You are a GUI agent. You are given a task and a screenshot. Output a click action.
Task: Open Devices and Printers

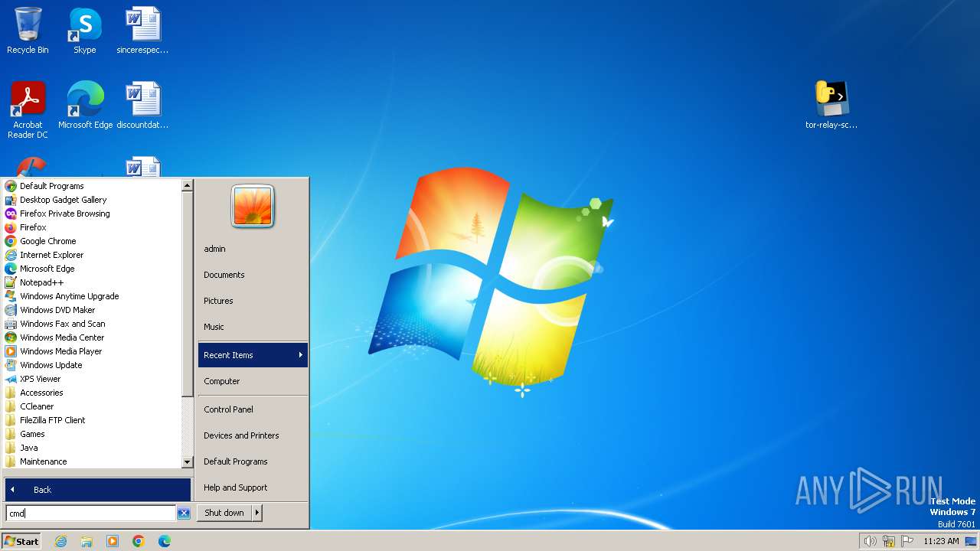click(x=253, y=435)
